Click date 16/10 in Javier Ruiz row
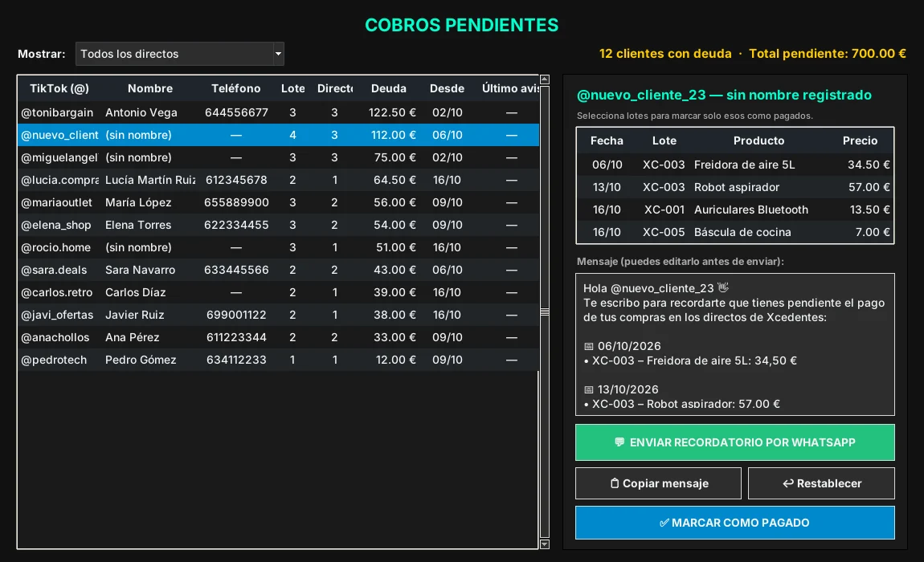The width and height of the screenshot is (924, 562). click(x=447, y=315)
